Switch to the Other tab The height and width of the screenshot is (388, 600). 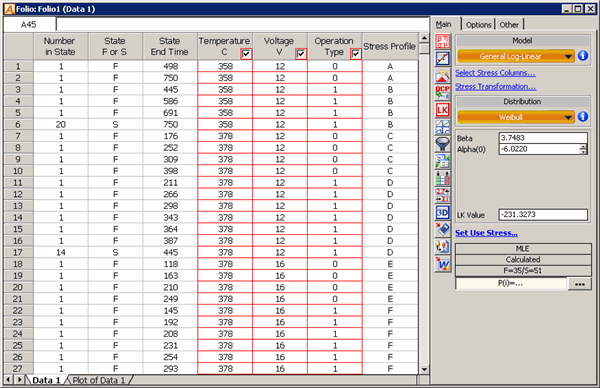point(509,25)
